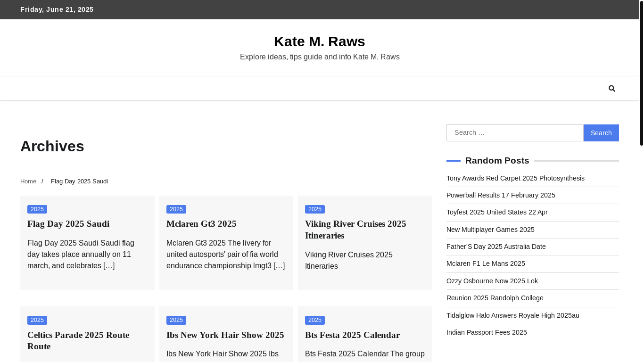Open Mclaren F1 Le Mans 2025 post
Screen dimensions: 644x362
point(486,263)
